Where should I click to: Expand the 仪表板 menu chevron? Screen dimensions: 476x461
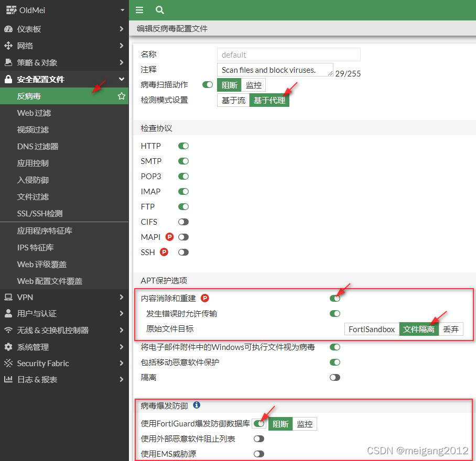tap(122, 29)
